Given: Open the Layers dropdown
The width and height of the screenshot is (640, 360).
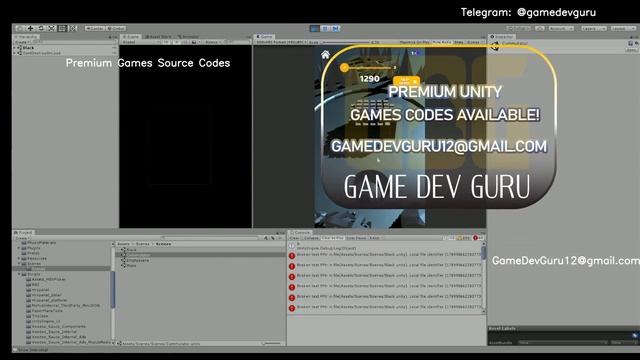Looking at the screenshot, I should click(594, 28).
